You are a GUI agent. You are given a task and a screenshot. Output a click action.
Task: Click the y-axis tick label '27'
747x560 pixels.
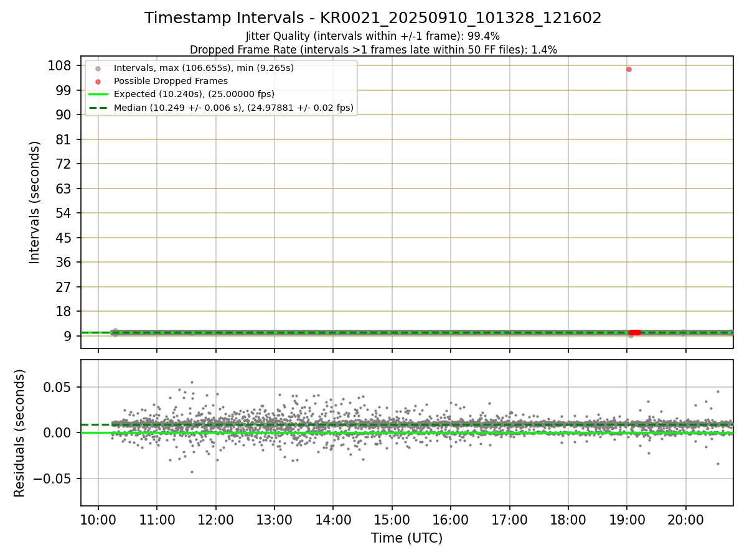pyautogui.click(x=63, y=287)
